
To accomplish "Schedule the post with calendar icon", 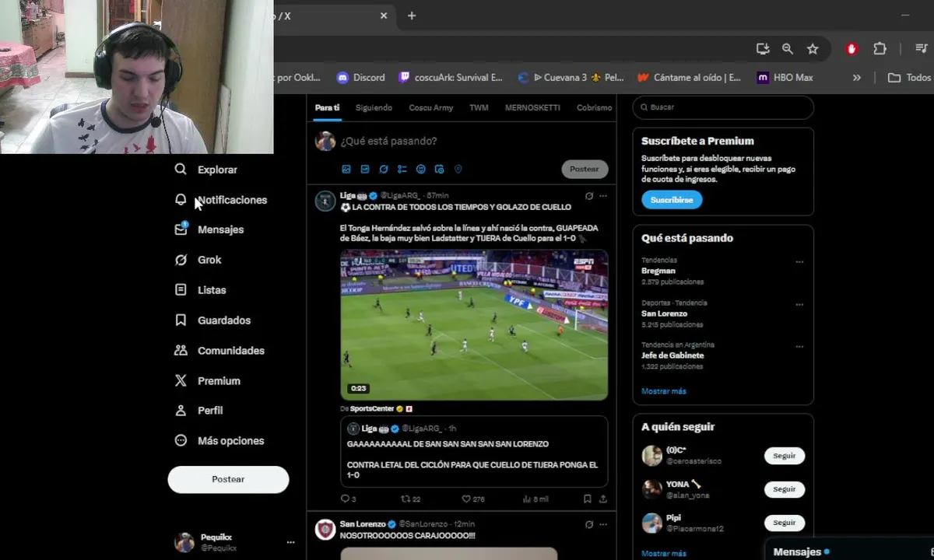I will 439,169.
